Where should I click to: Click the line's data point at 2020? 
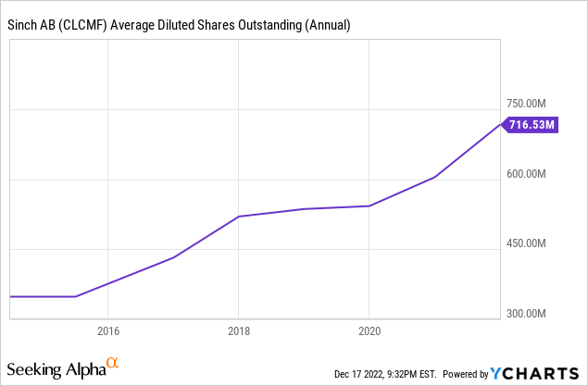tap(369, 205)
